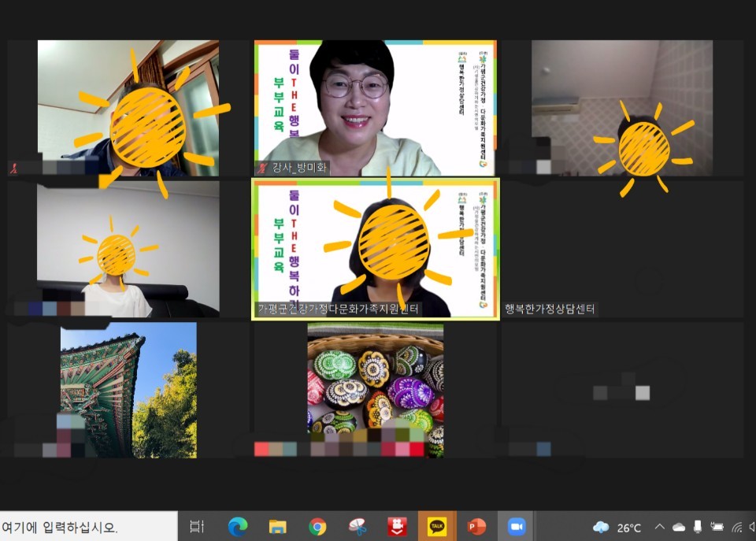Open File Explorer folder icon
This screenshot has width=756, height=541.
tap(277, 527)
